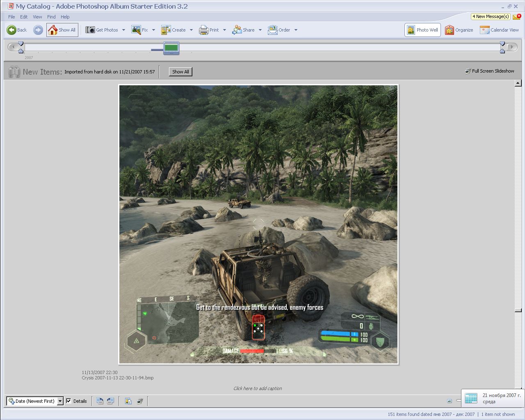Click the timeline scroll right arrow

tap(511, 47)
